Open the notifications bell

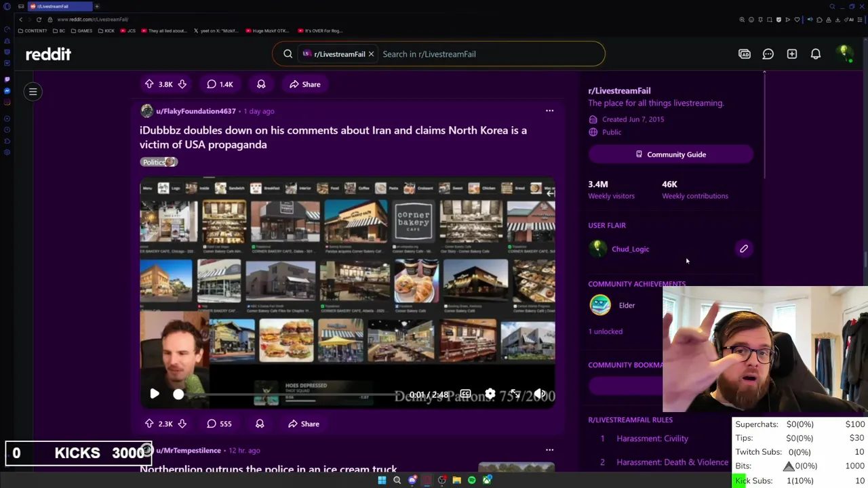coord(816,54)
